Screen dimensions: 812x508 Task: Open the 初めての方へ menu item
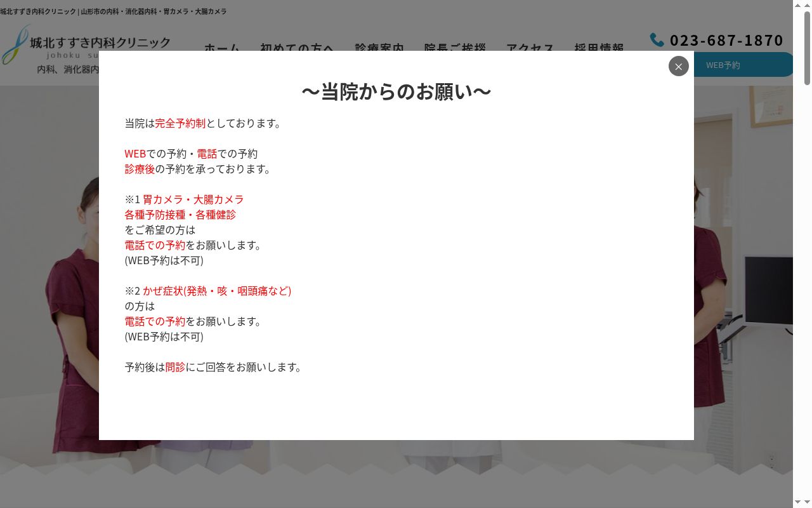297,47
